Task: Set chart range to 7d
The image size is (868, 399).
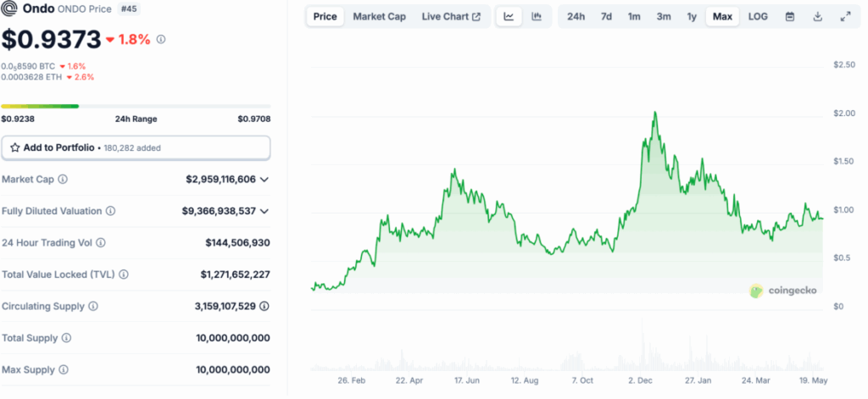Action: click(x=606, y=17)
